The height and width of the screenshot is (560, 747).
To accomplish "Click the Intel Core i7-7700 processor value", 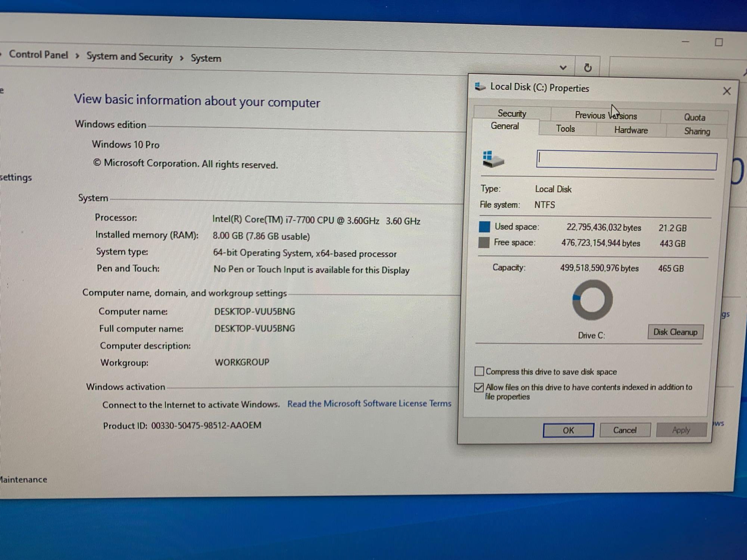I will coord(316,220).
